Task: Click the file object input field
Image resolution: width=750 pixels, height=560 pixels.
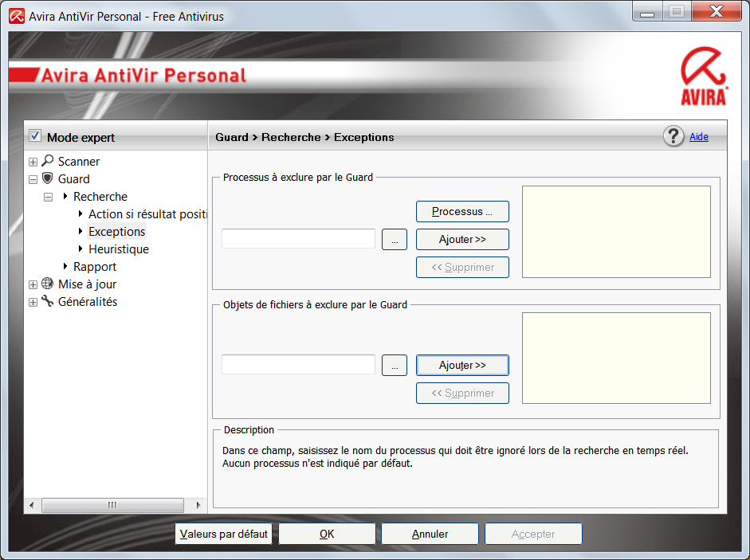Action: coord(298,364)
